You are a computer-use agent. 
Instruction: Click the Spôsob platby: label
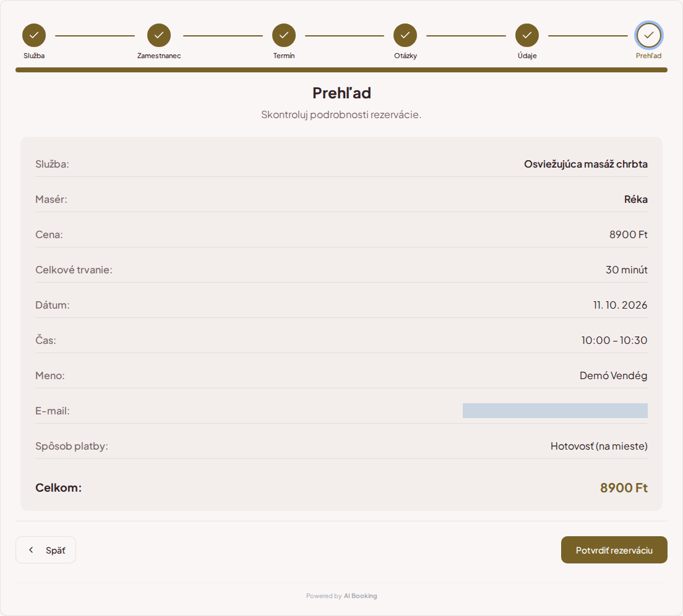coord(71,446)
